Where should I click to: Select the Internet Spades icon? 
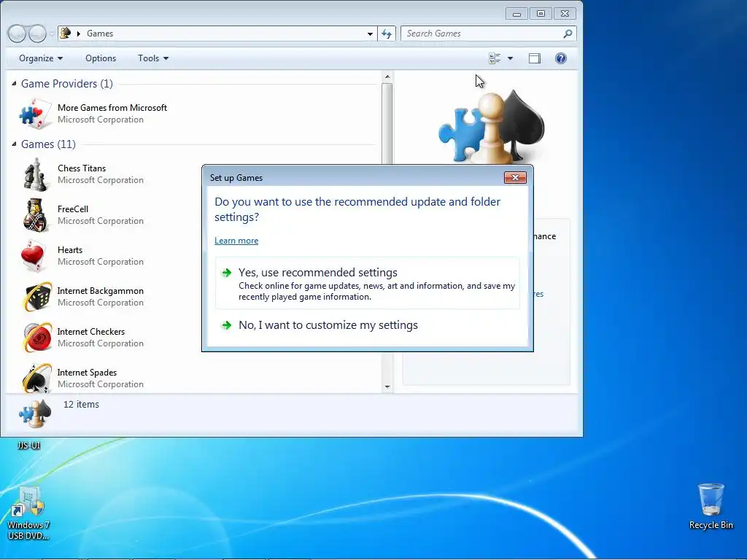pyautogui.click(x=37, y=378)
